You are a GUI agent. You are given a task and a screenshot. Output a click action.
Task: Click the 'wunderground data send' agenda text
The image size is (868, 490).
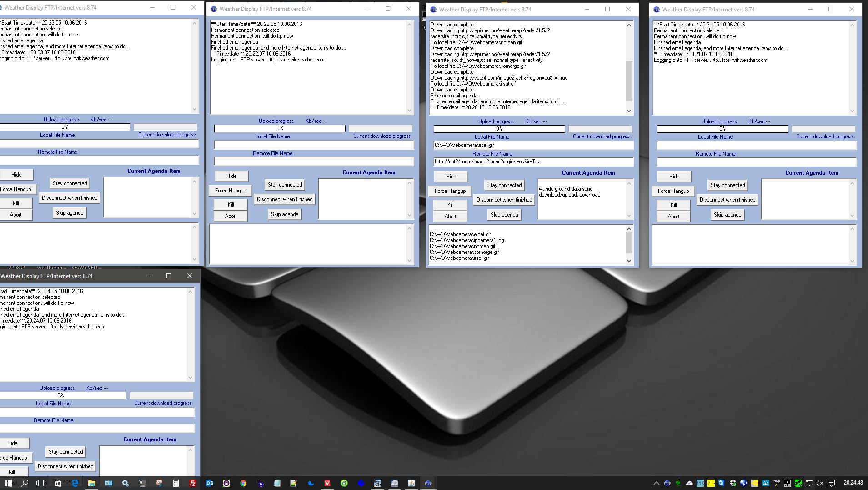[566, 189]
